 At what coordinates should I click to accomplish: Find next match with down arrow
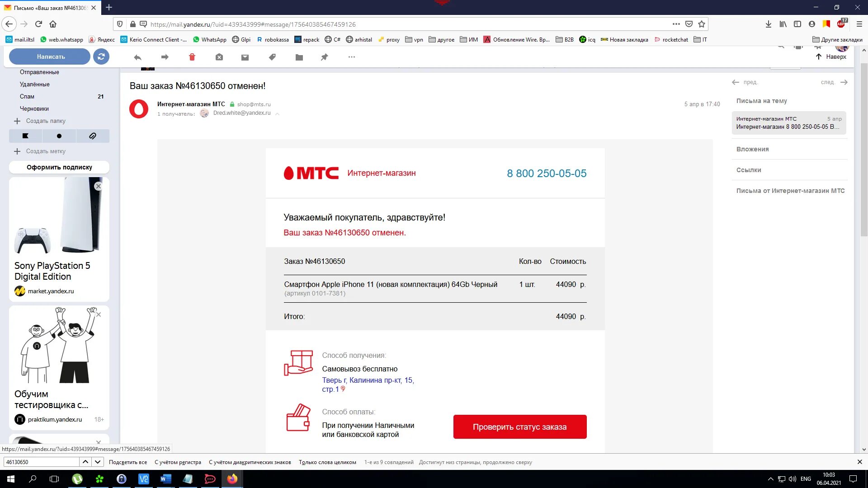[98, 462]
